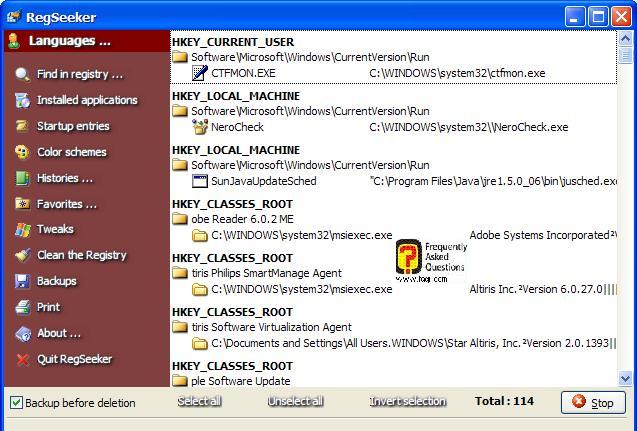Screen dimensions: 637x431
Task: Click the scrollbar down arrow
Action: pyautogui.click(x=625, y=379)
